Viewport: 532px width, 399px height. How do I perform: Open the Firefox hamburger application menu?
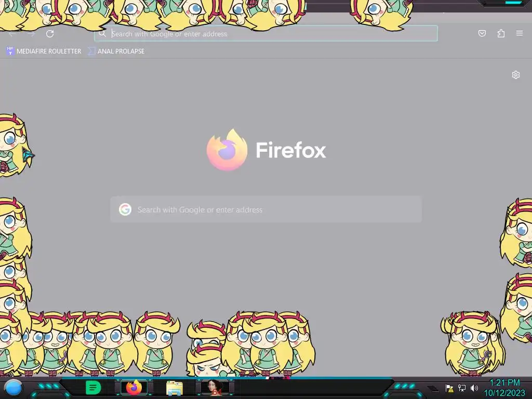pos(520,33)
